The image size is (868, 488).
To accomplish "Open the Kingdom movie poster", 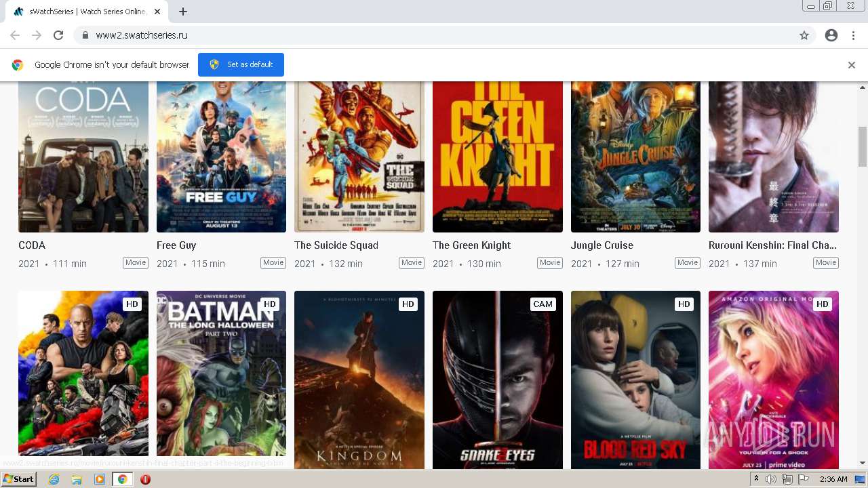I will click(x=359, y=380).
